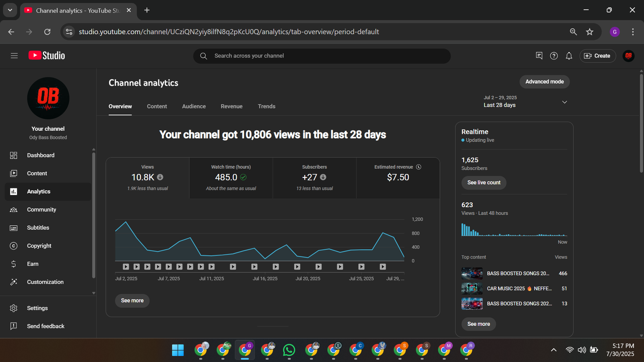Open the Help question mark icon
Screen dimensions: 644x362
click(554, 56)
